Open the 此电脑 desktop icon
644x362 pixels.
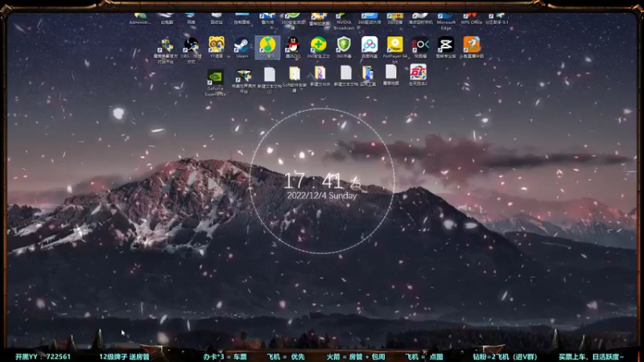coord(167,19)
